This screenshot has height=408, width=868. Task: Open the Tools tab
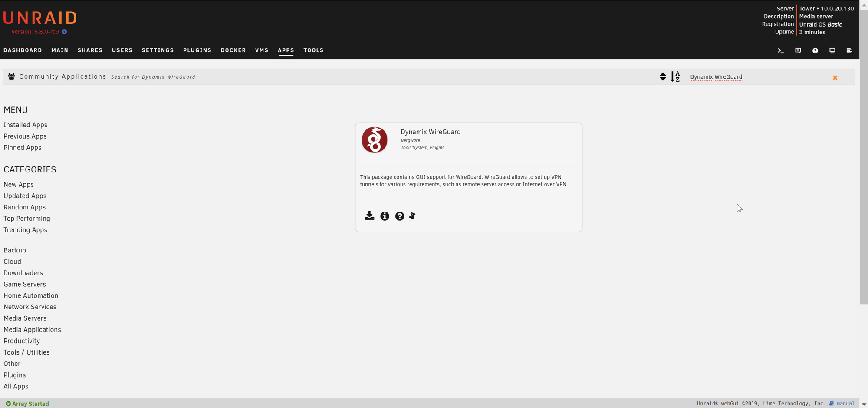point(313,50)
